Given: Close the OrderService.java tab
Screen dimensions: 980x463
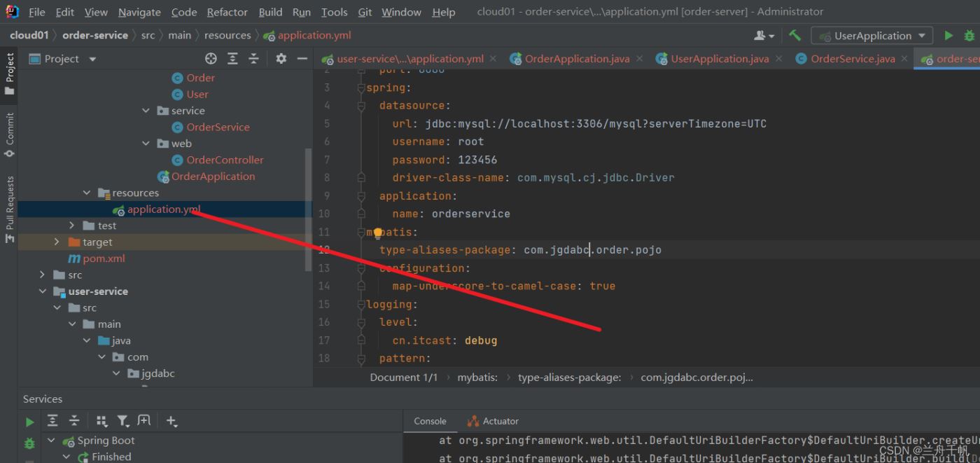Looking at the screenshot, I should click(x=904, y=59).
